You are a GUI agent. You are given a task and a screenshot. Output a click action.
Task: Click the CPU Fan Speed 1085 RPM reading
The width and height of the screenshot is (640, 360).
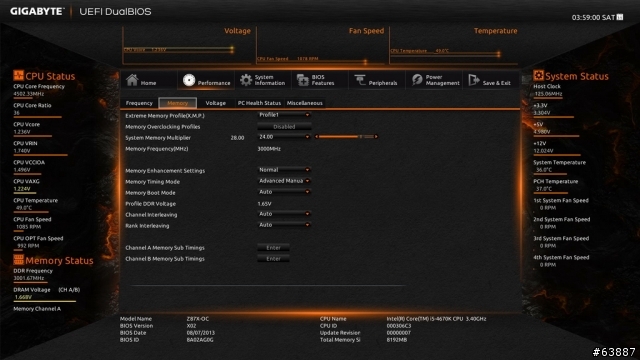point(29,227)
